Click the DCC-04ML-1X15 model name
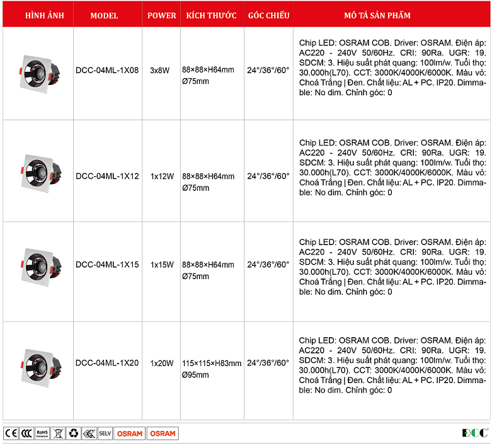 107,265
